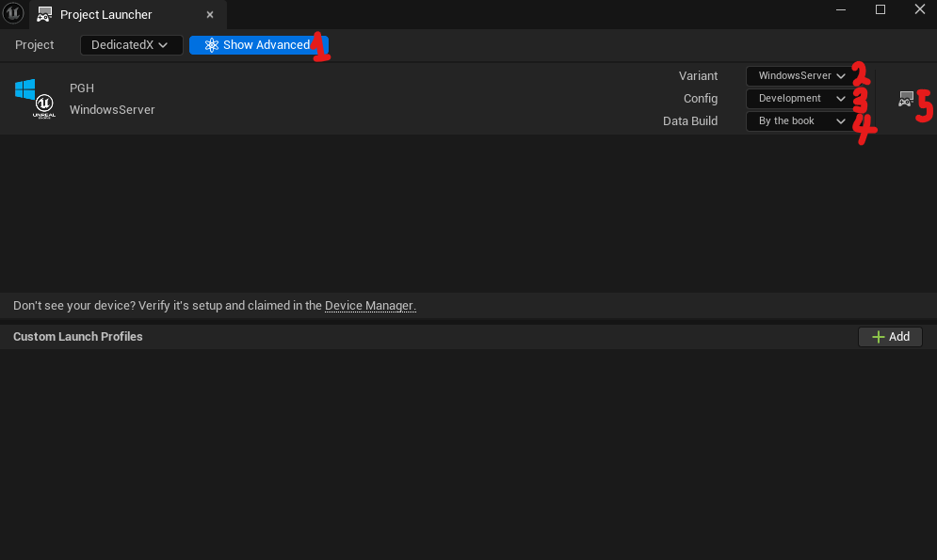Click the WindowsServer text under PGH
The width and height of the screenshot is (937, 560).
point(112,110)
